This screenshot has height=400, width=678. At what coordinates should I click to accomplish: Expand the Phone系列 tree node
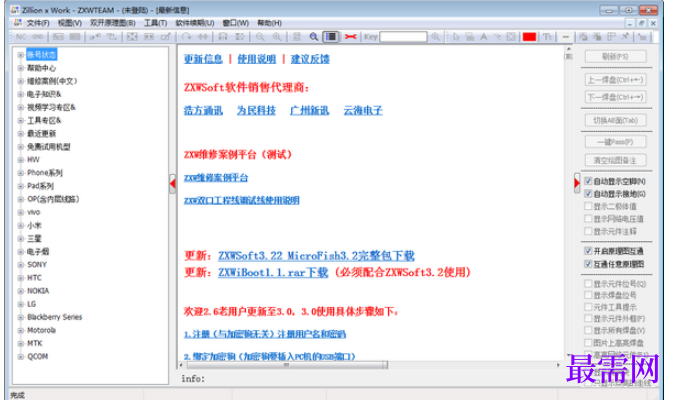pos(20,173)
